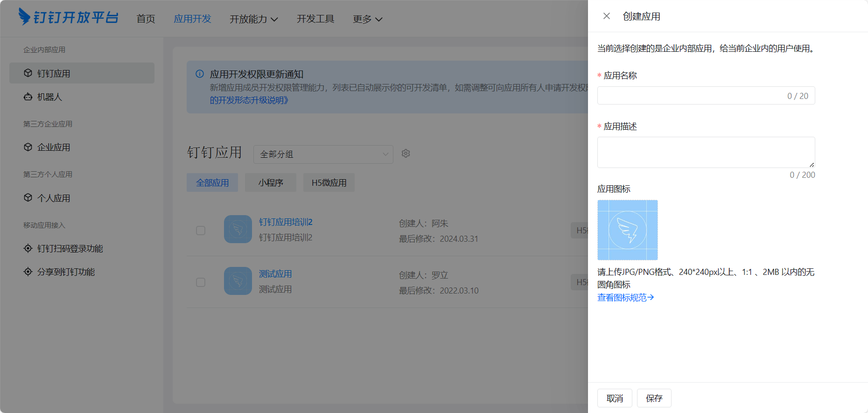Go to 首页 in the top navigation

point(146,19)
